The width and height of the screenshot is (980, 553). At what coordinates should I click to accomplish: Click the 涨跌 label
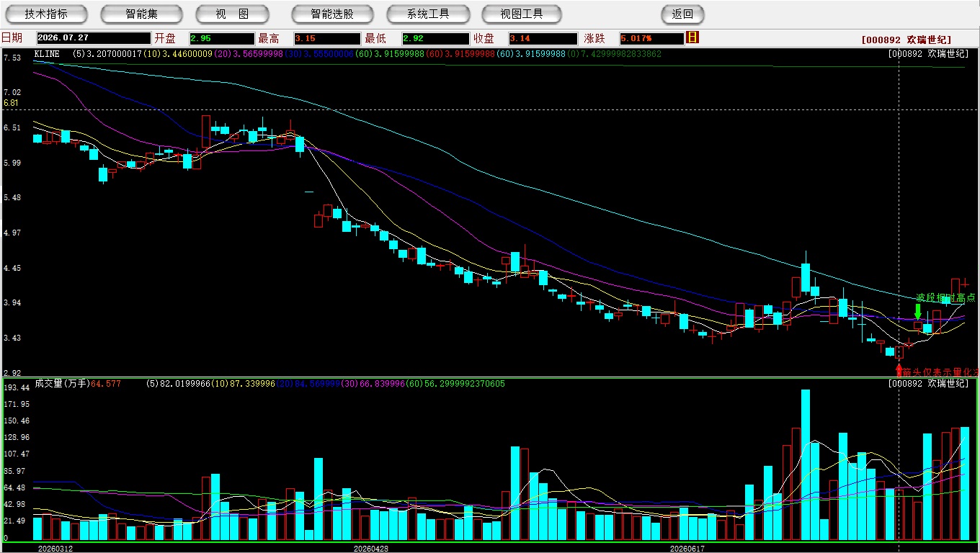coord(594,38)
